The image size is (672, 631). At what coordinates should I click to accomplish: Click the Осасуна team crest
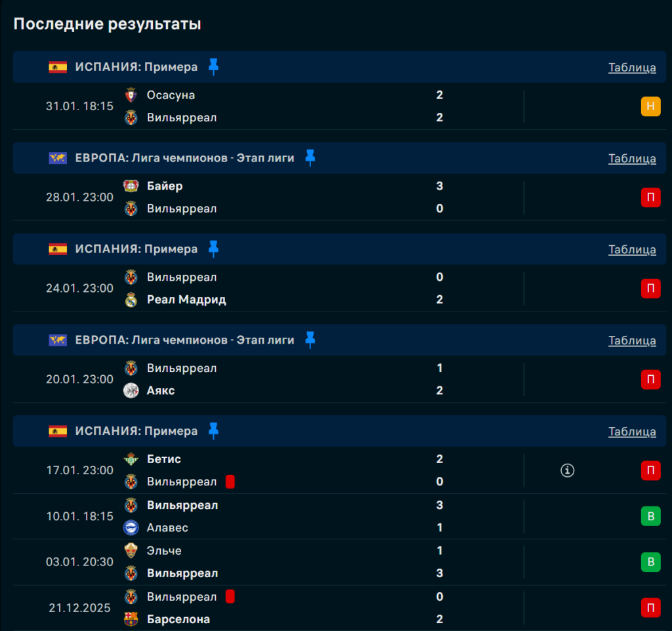click(131, 95)
